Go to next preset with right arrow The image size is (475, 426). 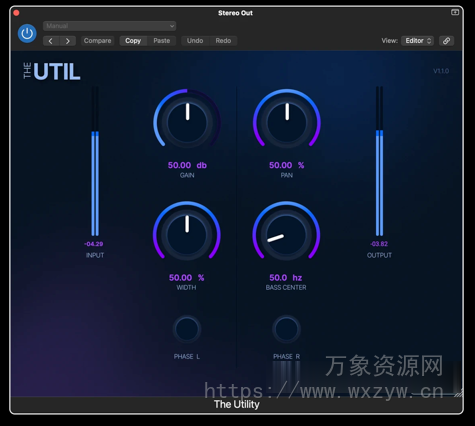68,41
